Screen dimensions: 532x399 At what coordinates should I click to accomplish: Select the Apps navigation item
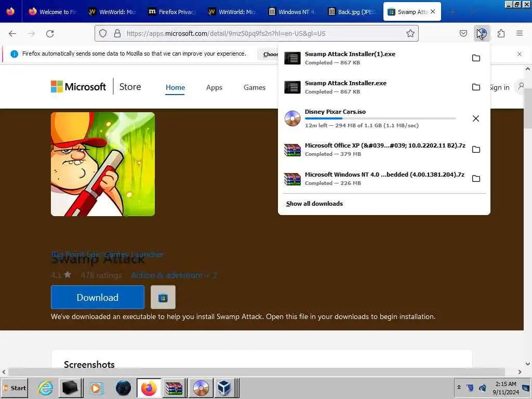[x=214, y=87]
